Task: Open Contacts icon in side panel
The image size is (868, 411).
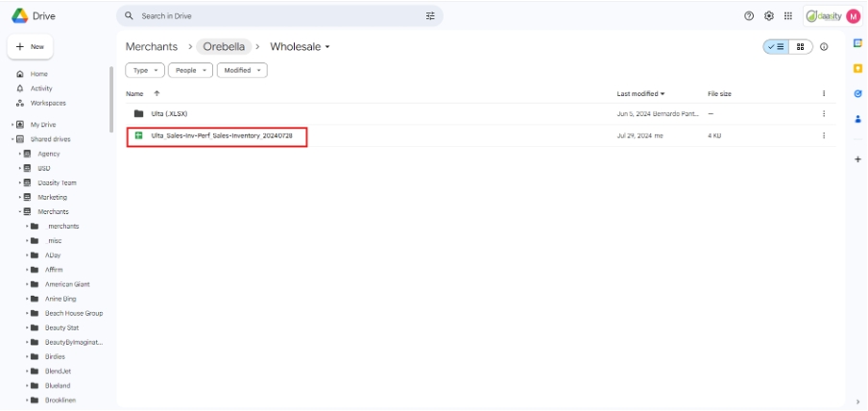Action: pyautogui.click(x=857, y=119)
